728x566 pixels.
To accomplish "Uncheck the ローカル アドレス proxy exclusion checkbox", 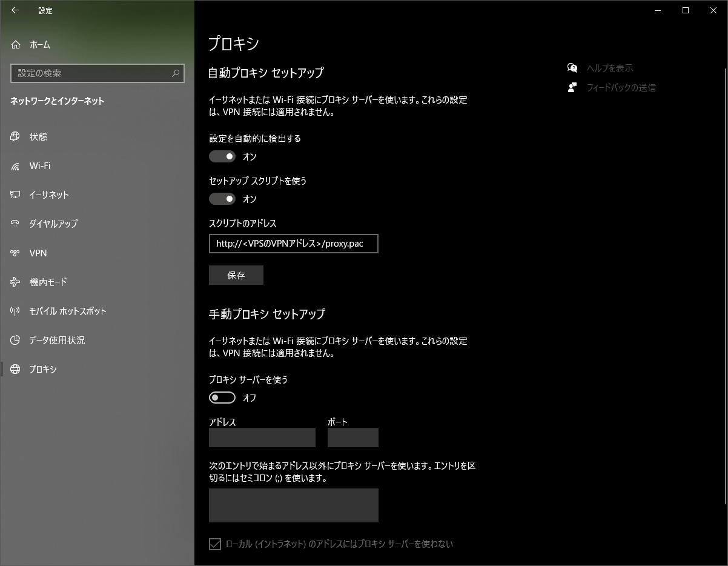I will tap(215, 544).
